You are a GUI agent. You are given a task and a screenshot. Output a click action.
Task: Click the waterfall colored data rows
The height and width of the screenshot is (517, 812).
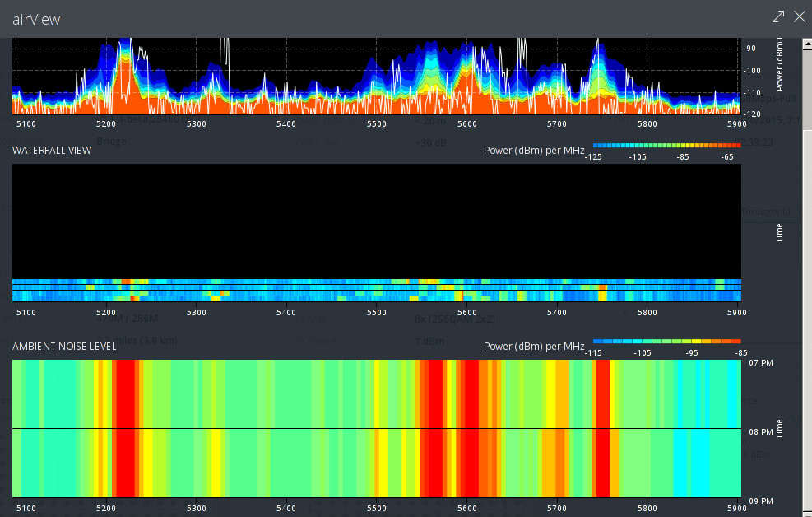tap(377, 291)
